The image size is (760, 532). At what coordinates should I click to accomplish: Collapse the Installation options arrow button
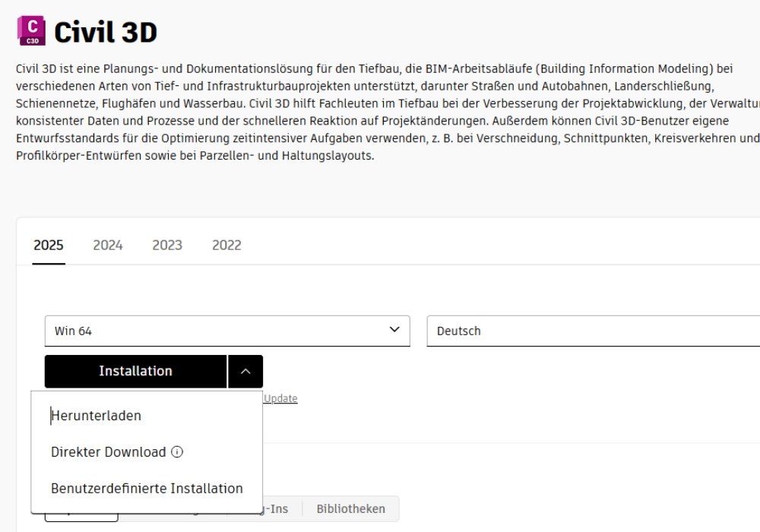pos(245,371)
